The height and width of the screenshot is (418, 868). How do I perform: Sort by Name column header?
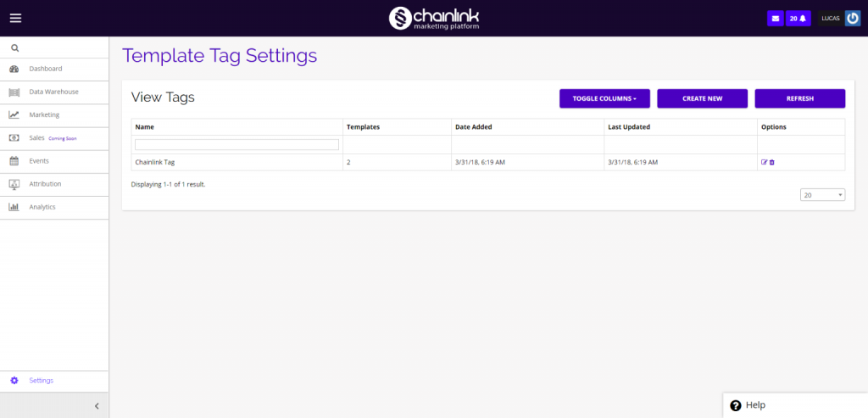coord(144,127)
